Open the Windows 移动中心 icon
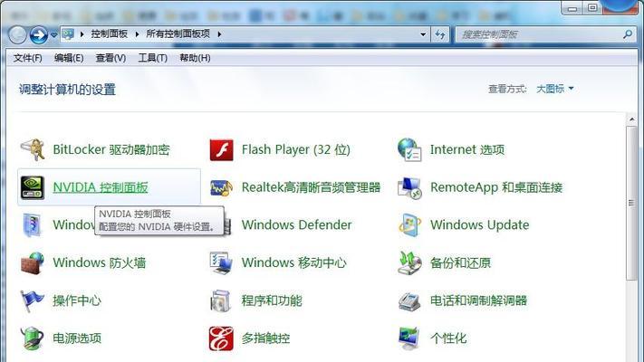Image resolution: width=644 pixels, height=362 pixels. (221, 262)
